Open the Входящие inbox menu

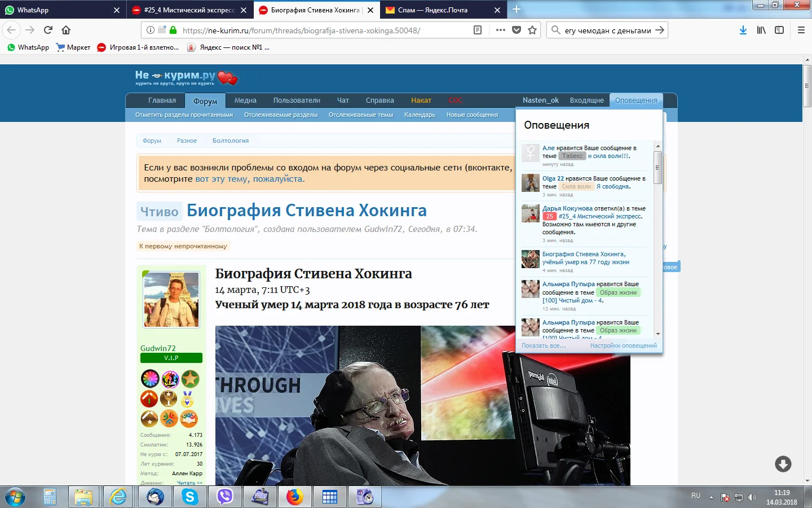pos(586,100)
